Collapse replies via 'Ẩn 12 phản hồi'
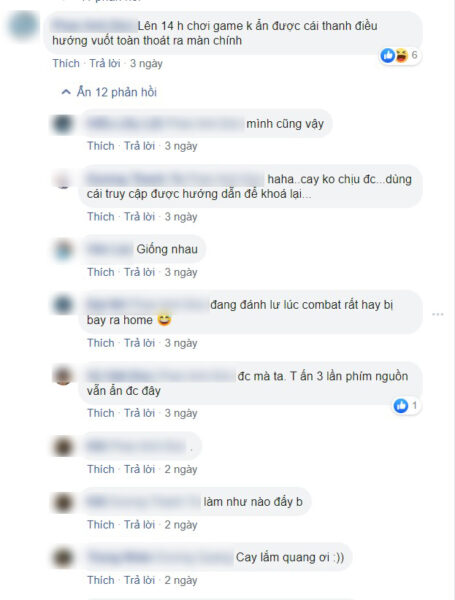The image size is (455, 600). pyautogui.click(x=109, y=92)
